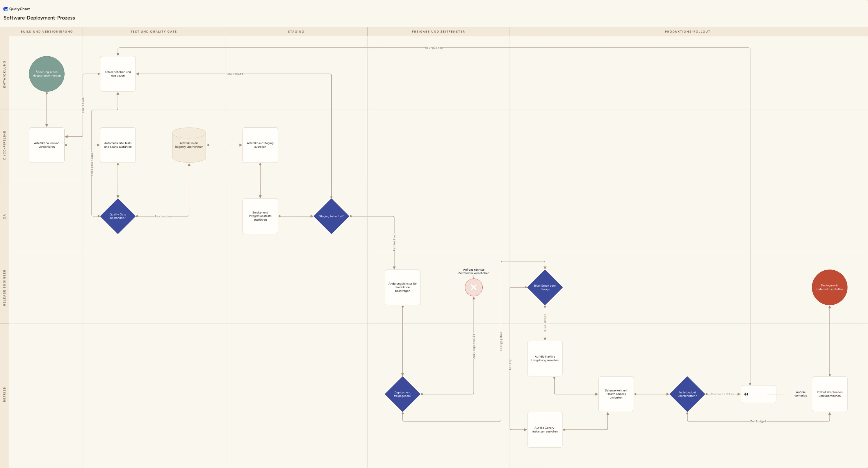Click the 'Blue-Green oder Canary?' decision diamond
Image resolution: width=868 pixels, height=468 pixels.
(545, 287)
